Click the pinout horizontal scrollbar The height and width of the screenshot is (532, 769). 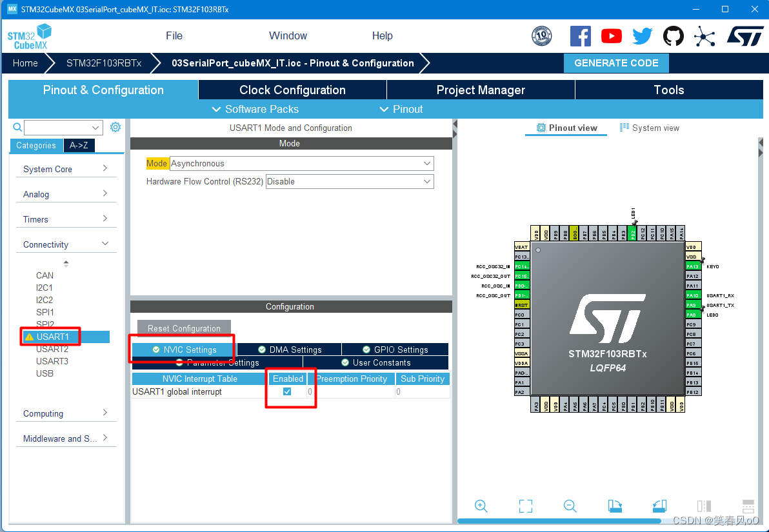pos(559,521)
